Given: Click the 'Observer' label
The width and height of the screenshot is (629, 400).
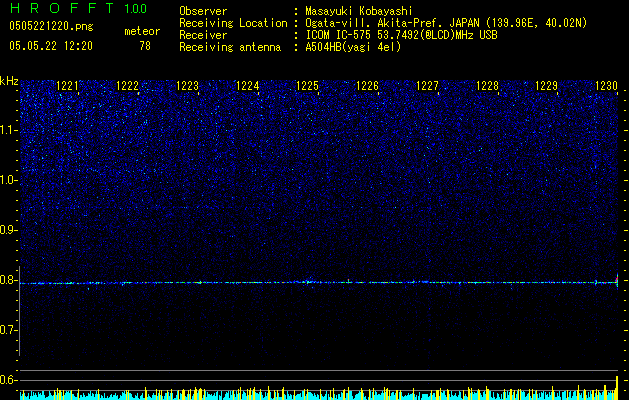Looking at the screenshot, I should 203,11.
